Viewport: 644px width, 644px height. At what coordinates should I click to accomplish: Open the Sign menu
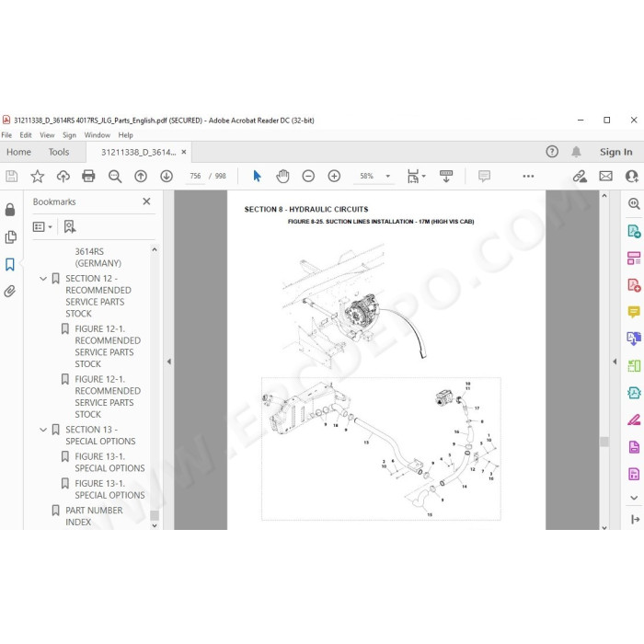click(69, 135)
